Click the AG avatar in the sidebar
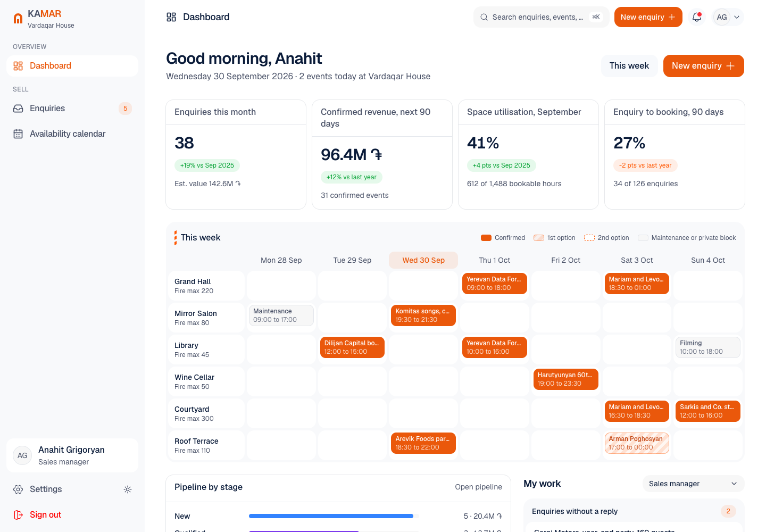Screen dimensions: 766x532 pyautogui.click(x=22, y=455)
